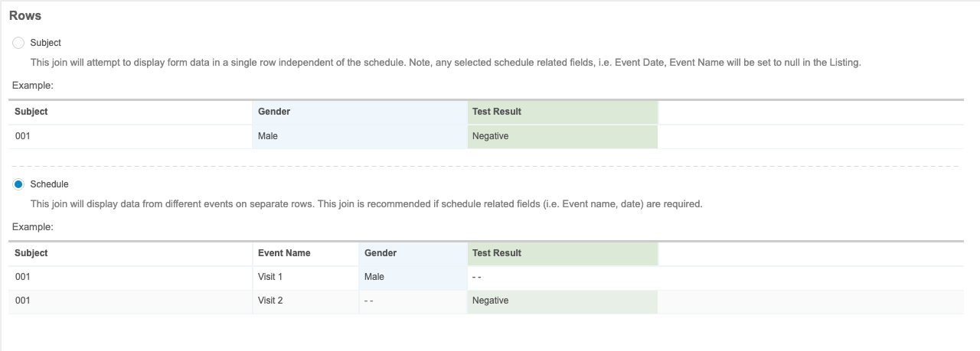980x351 pixels.
Task: Click Test Result header in Schedule example table
Action: tap(496, 253)
